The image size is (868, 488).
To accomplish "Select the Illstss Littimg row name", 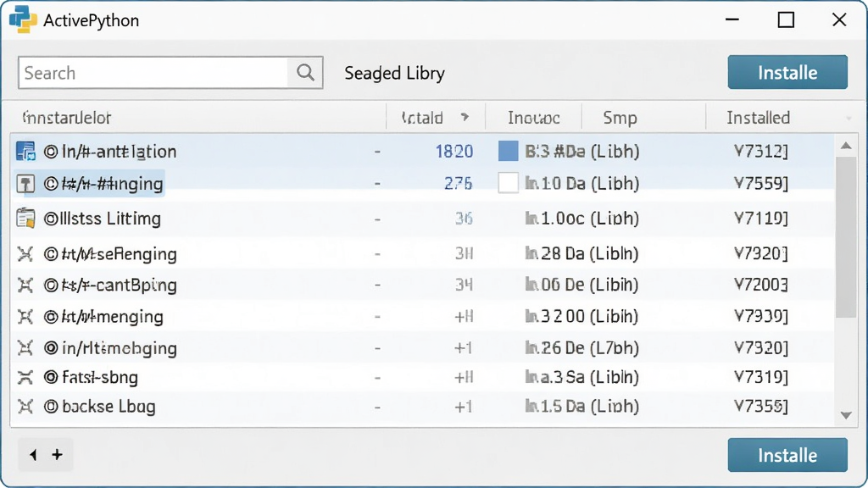I will [x=109, y=219].
